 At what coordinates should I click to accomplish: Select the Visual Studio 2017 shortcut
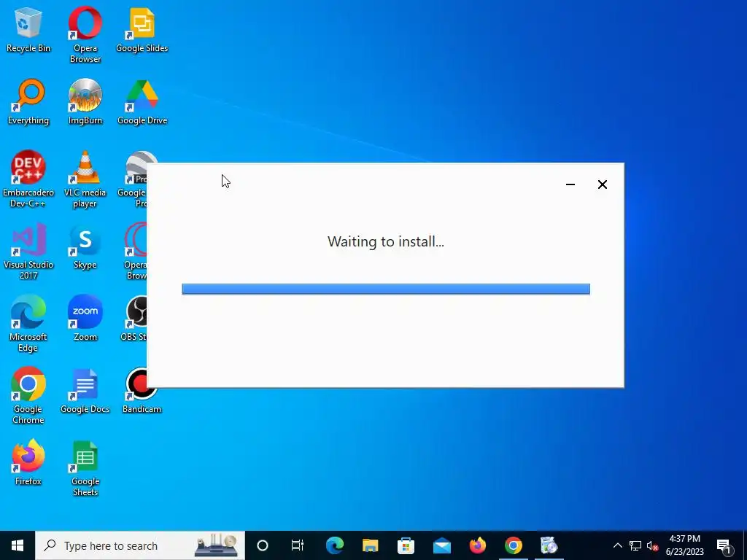[28, 252]
